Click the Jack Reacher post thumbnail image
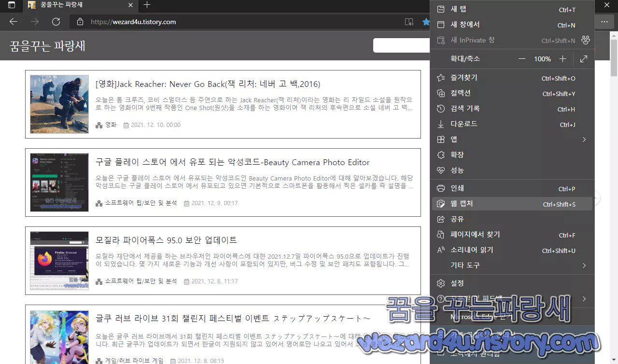Image resolution: width=618 pixels, height=364 pixels. point(59,104)
